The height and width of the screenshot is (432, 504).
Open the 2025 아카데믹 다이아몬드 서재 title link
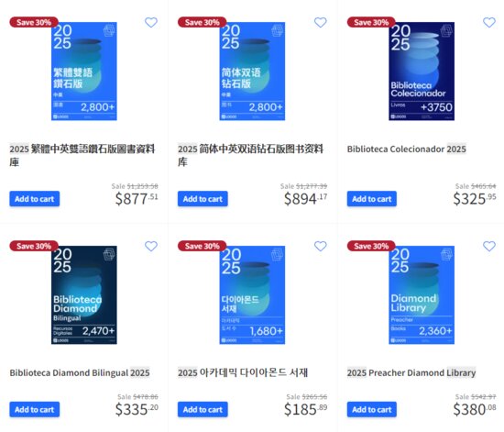point(243,372)
